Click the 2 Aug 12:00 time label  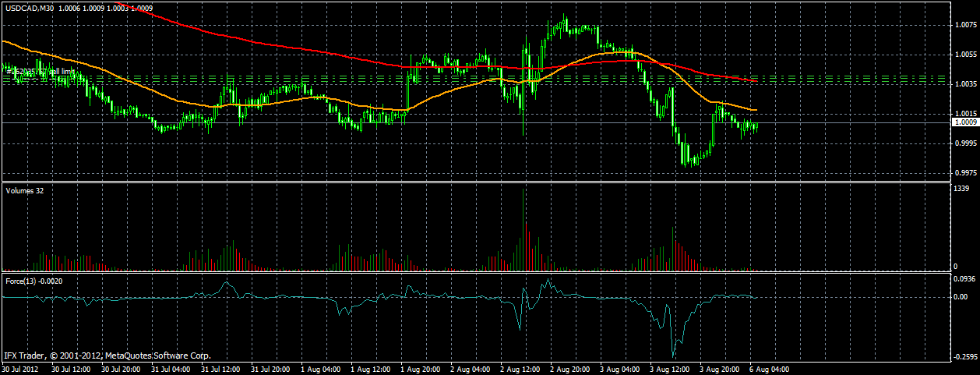[x=519, y=369]
